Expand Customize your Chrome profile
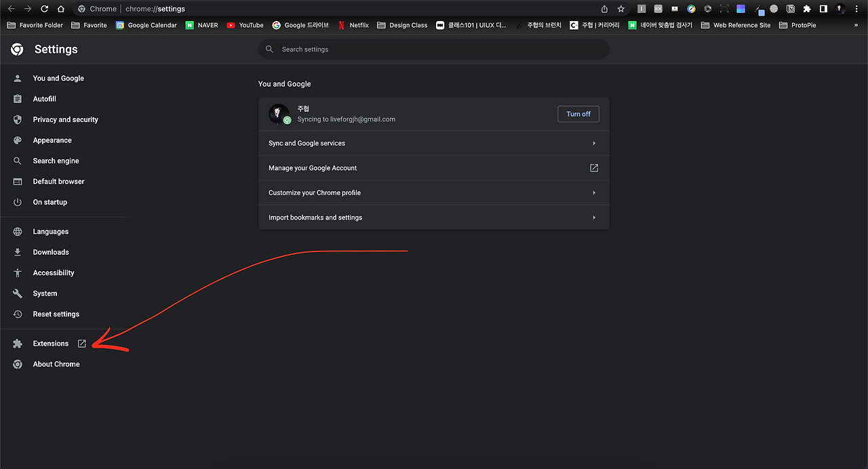Image resolution: width=868 pixels, height=469 pixels. click(433, 192)
